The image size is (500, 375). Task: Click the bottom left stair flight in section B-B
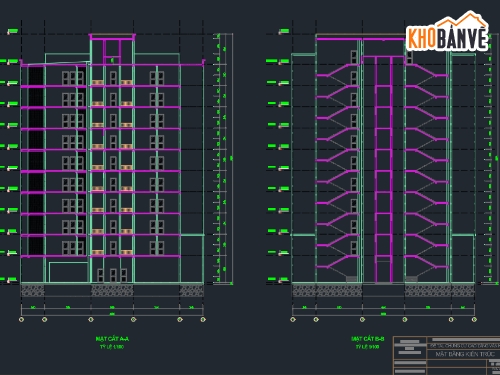click(x=338, y=262)
